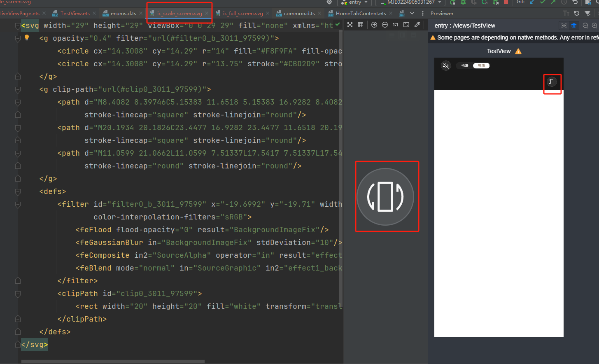
Task: Click the intention lightbulb in the editor
Action: (x=27, y=37)
